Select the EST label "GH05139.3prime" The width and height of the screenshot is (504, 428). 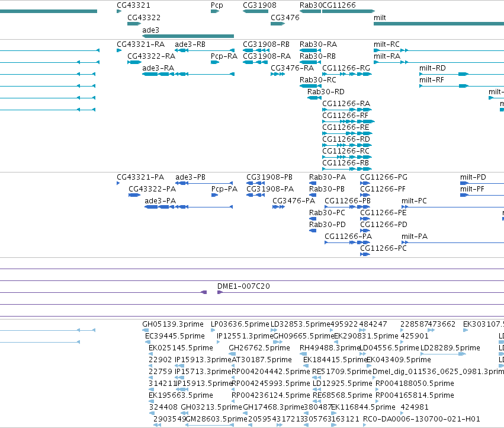pos(173,324)
